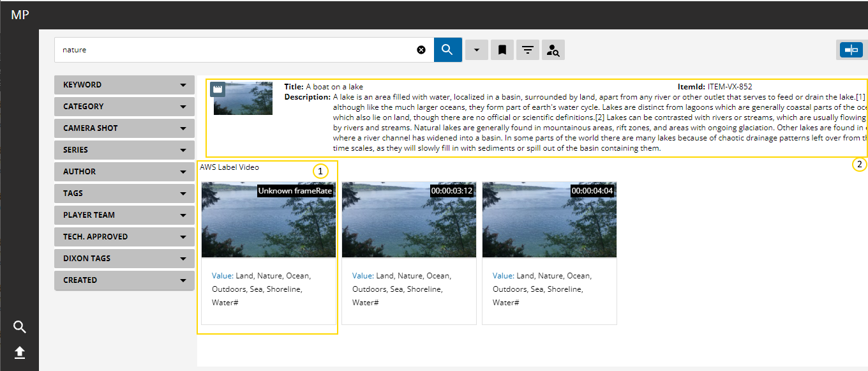The image size is (868, 371).
Task: Click the video clip type icon
Action: (x=218, y=89)
